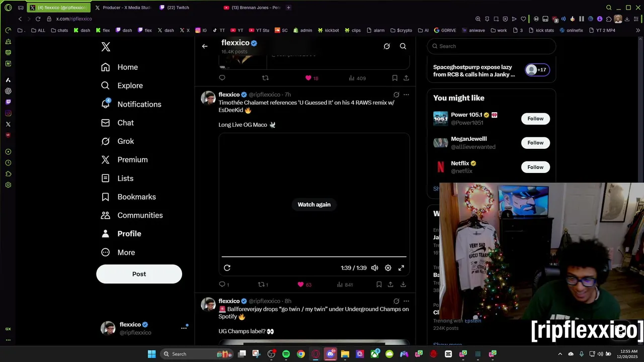This screenshot has height=362, width=644.
Task: Switch to Brennan Jones YouTube tab
Action: pyautogui.click(x=252, y=8)
